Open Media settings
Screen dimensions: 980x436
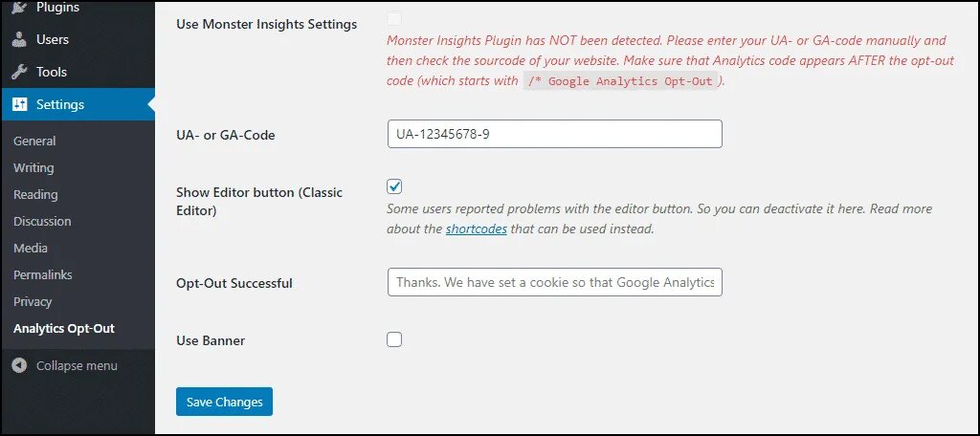31,249
